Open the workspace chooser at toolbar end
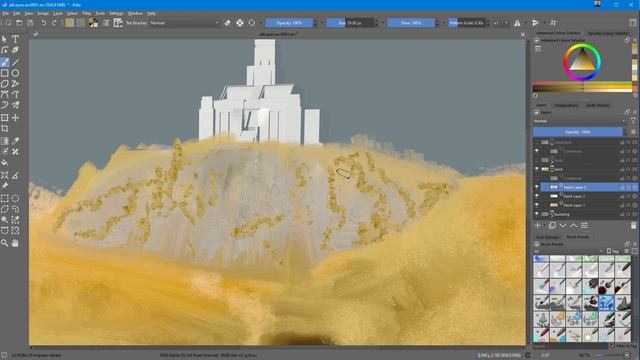 633,23
